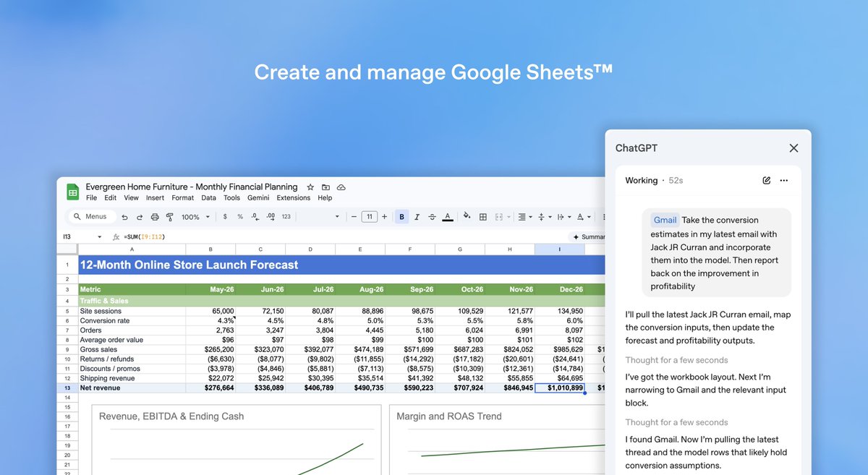Click the 12-Month Online Store Launch Forecast title
This screenshot has height=475, width=868.
[189, 265]
